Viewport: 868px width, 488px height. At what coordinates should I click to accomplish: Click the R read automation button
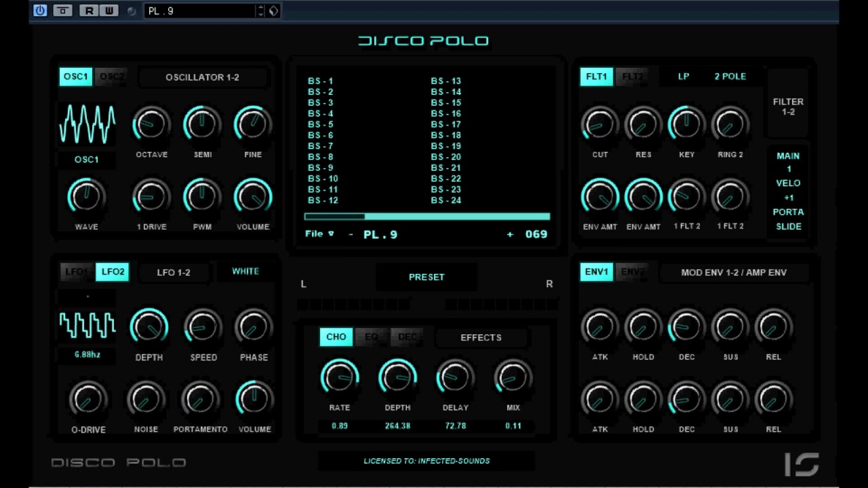tap(89, 11)
